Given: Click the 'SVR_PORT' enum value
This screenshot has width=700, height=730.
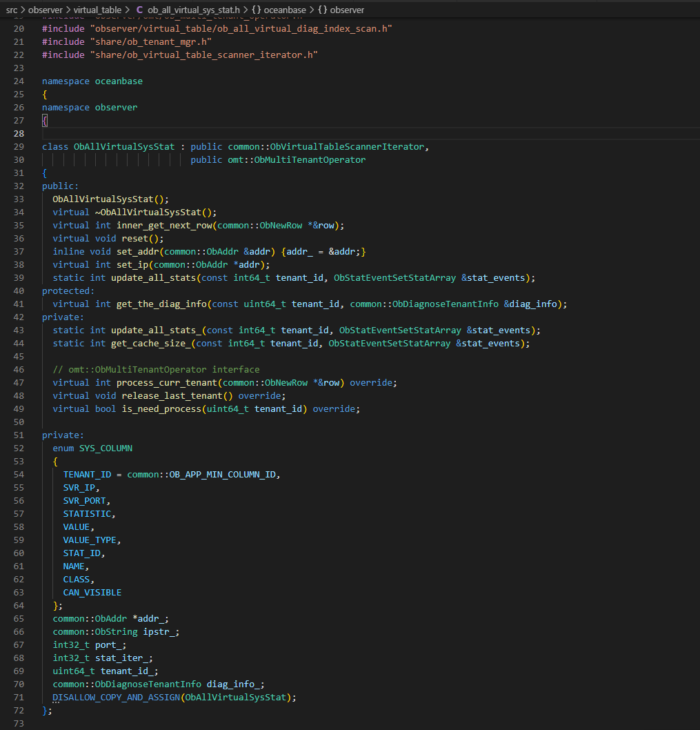Looking at the screenshot, I should pos(84,501).
